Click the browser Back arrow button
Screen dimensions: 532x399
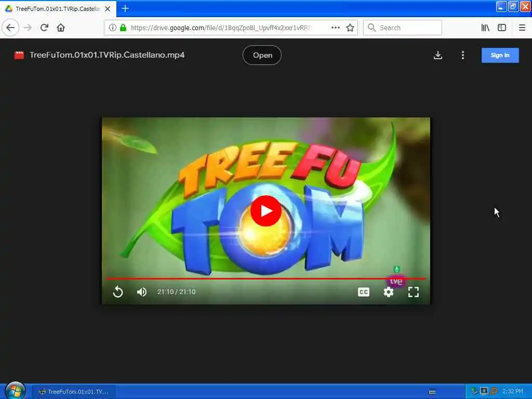(x=10, y=28)
